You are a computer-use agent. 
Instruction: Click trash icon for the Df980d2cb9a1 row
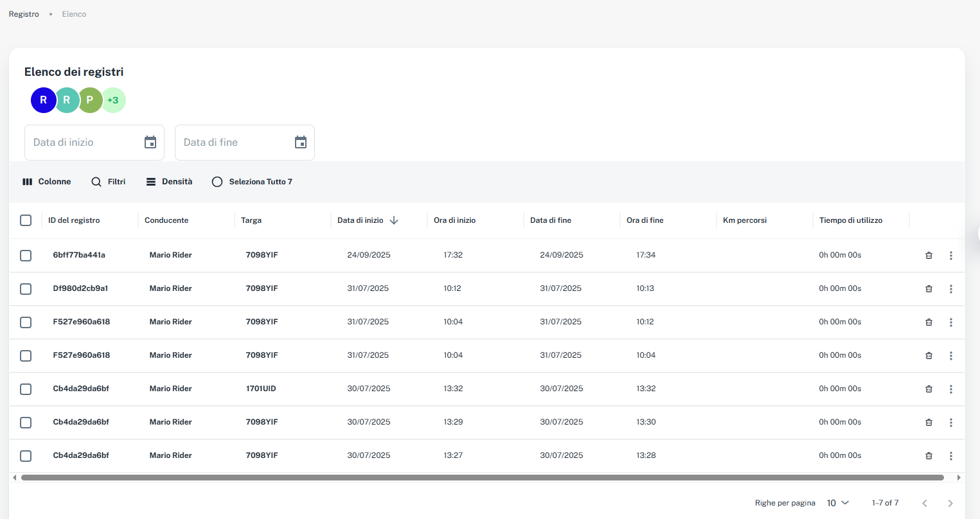929,289
